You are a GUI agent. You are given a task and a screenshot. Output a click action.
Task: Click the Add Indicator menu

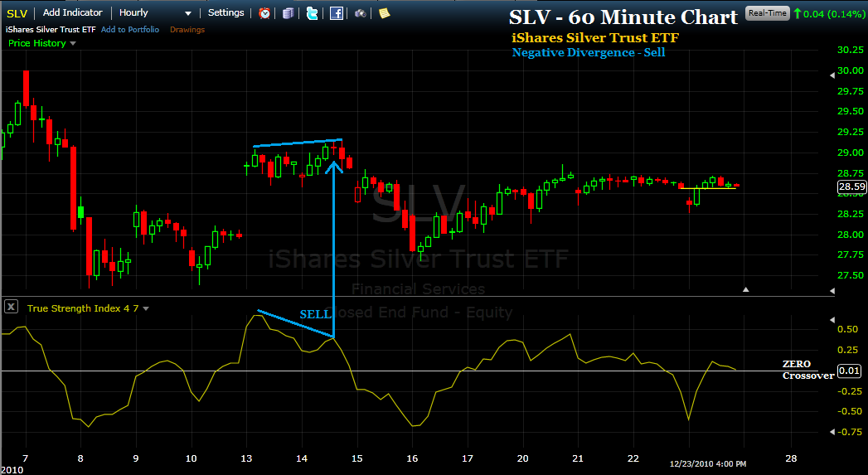pyautogui.click(x=72, y=12)
